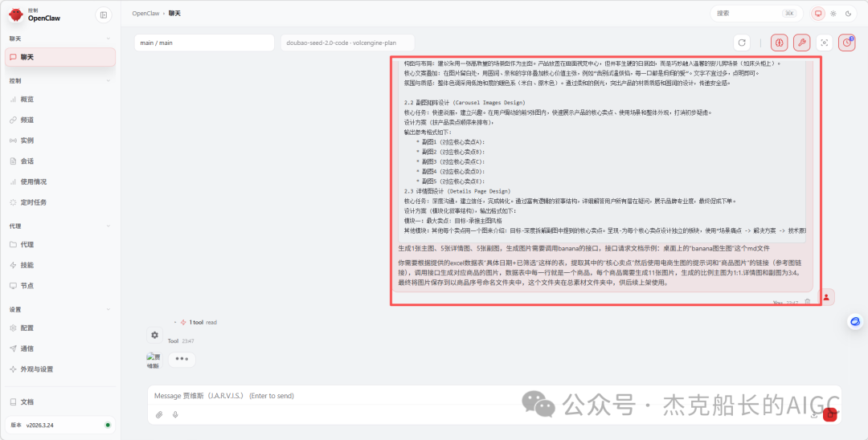Switch to dark theme moon icon

coord(848,14)
